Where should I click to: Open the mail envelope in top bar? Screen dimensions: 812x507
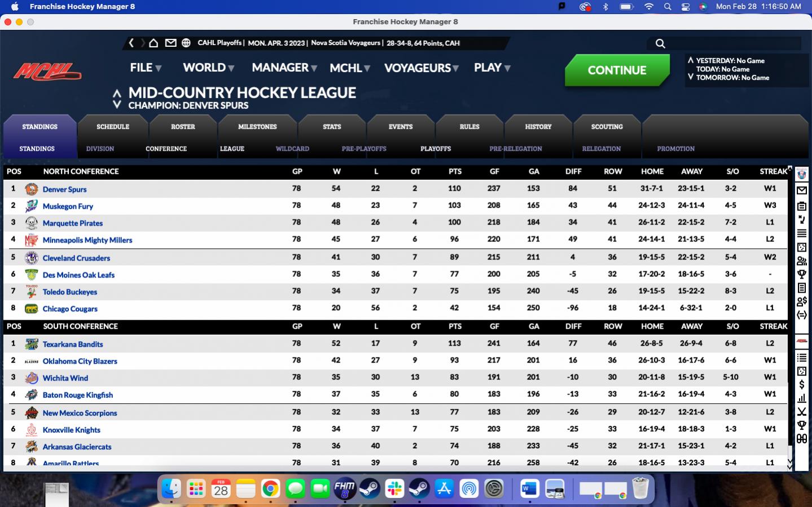[170, 43]
